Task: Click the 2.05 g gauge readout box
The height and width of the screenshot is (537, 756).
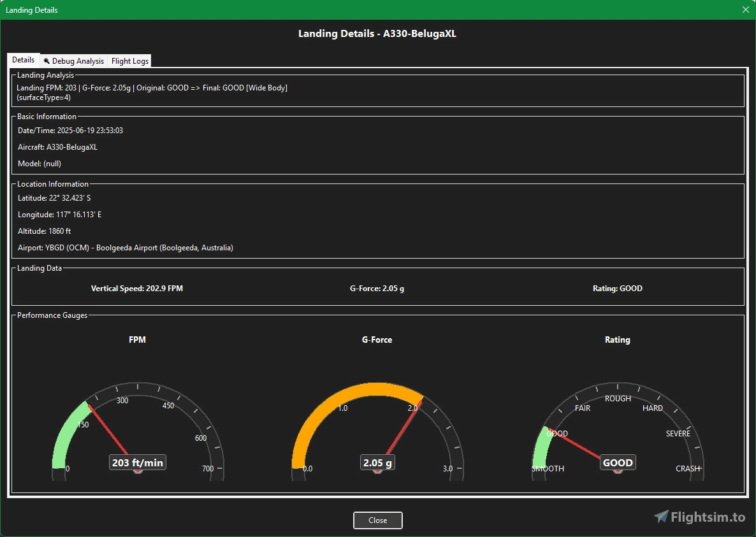Action: click(377, 462)
